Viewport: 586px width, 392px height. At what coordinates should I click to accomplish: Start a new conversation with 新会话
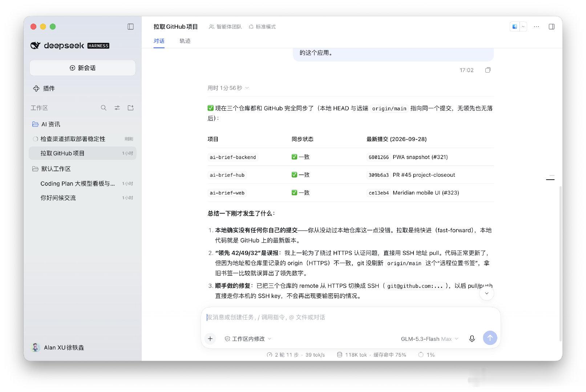82,68
